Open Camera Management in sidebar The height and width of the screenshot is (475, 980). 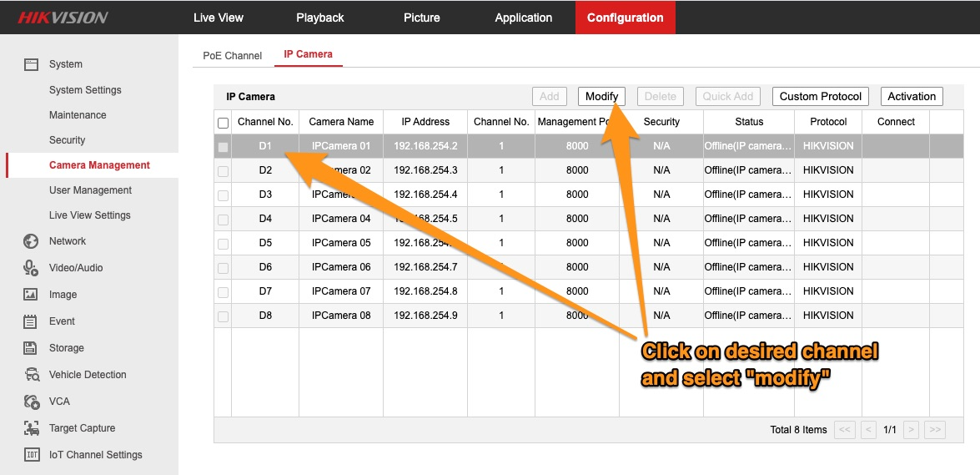99,165
